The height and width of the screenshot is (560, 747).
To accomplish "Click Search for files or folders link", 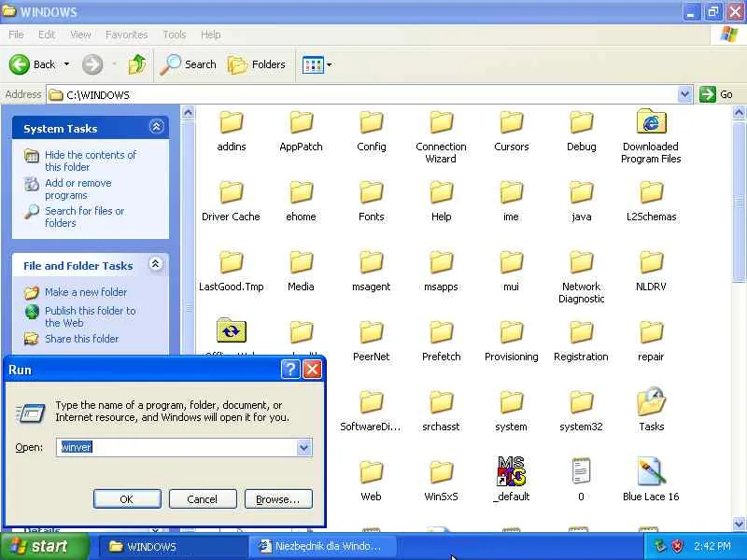I will click(85, 217).
